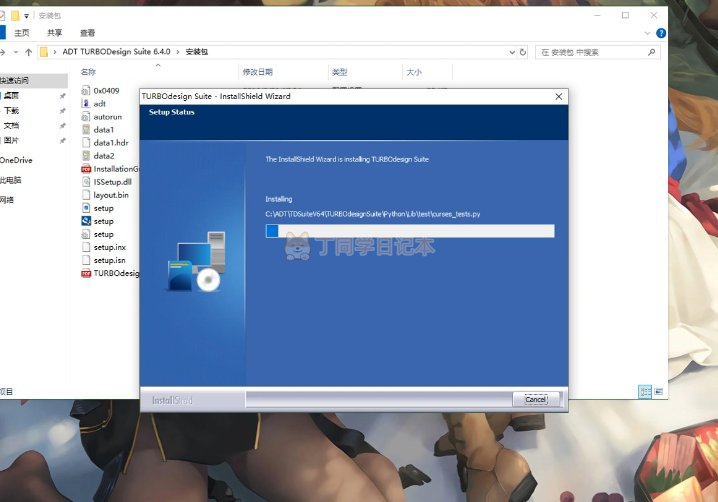
Task: Click the Cancel button in the installer
Action: [536, 399]
